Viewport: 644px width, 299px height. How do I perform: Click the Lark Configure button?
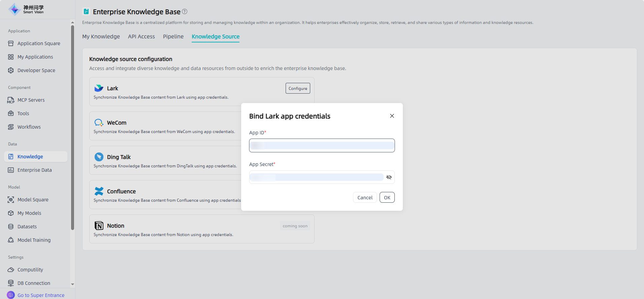coord(298,88)
